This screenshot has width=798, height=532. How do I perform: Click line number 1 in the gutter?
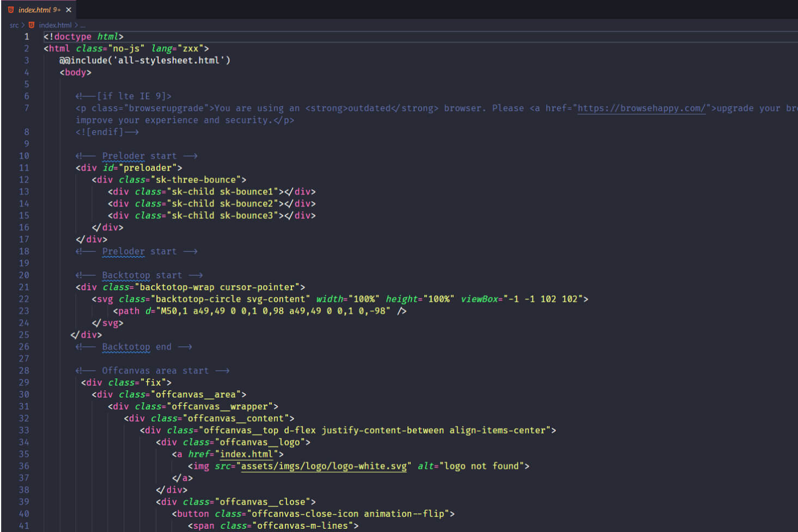click(26, 36)
